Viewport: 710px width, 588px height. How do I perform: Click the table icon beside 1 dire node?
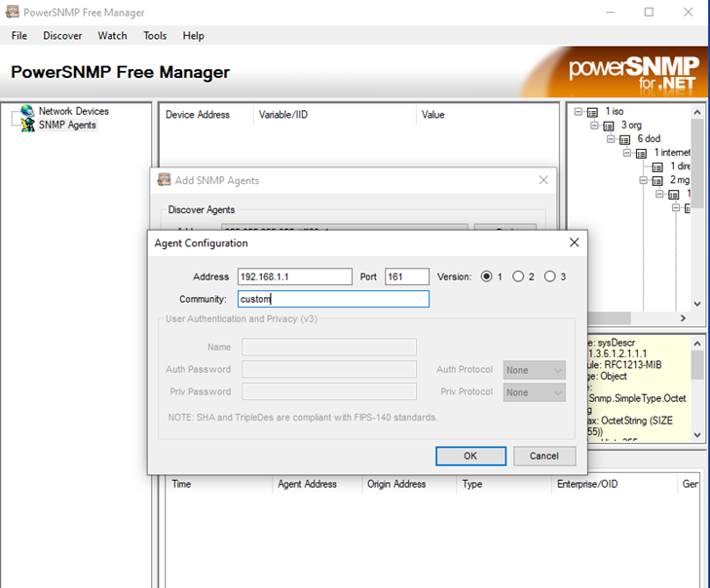657,167
